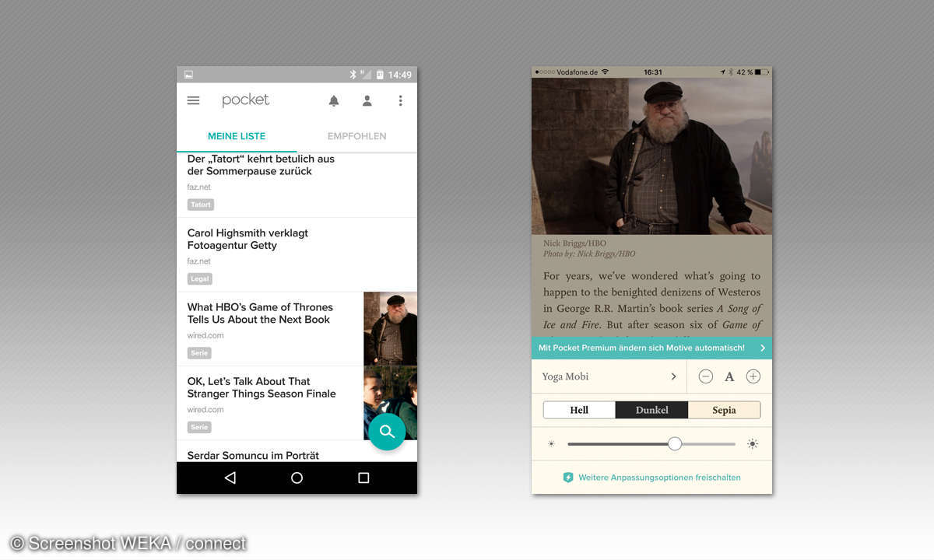Tap the Android recent apps button

363,478
